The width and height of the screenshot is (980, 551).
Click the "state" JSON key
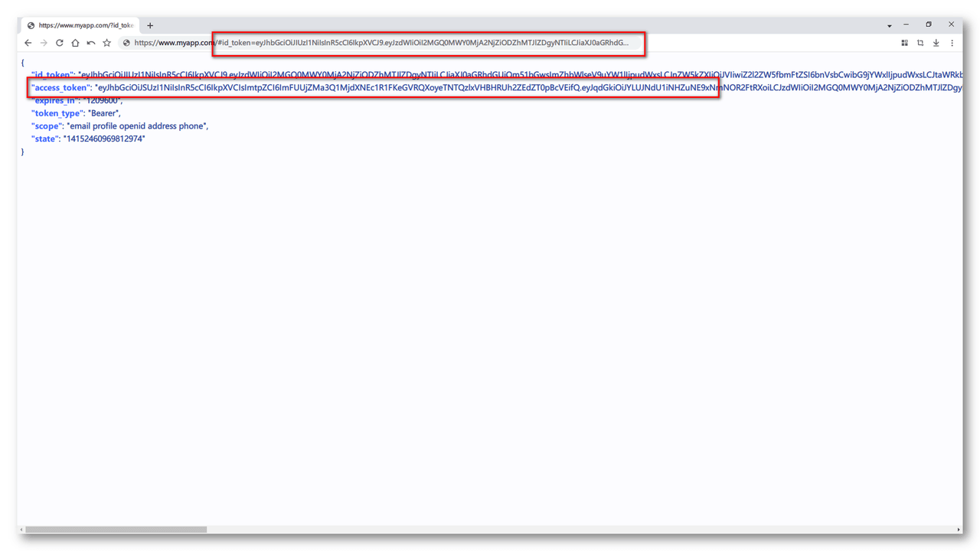(44, 139)
